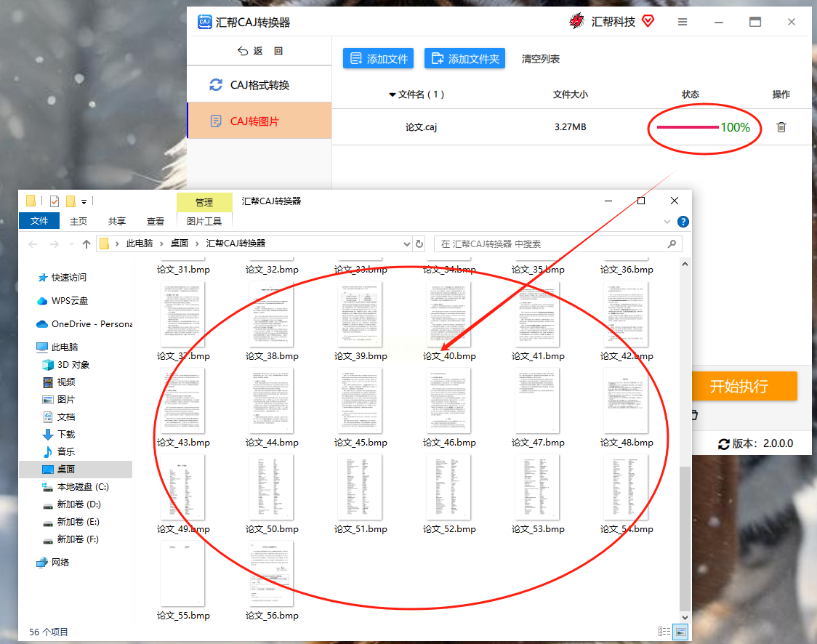Click 添加文件夹 button
817x644 pixels.
tap(464, 58)
